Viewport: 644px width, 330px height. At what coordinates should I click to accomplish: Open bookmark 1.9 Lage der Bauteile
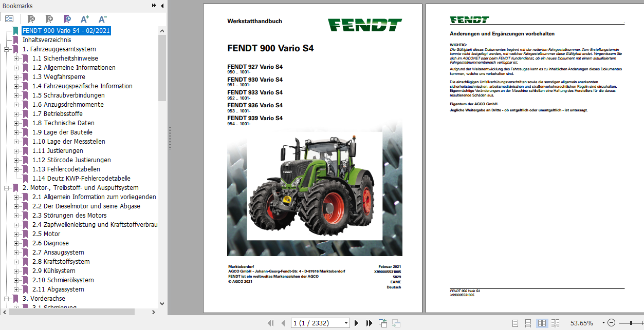(x=62, y=132)
